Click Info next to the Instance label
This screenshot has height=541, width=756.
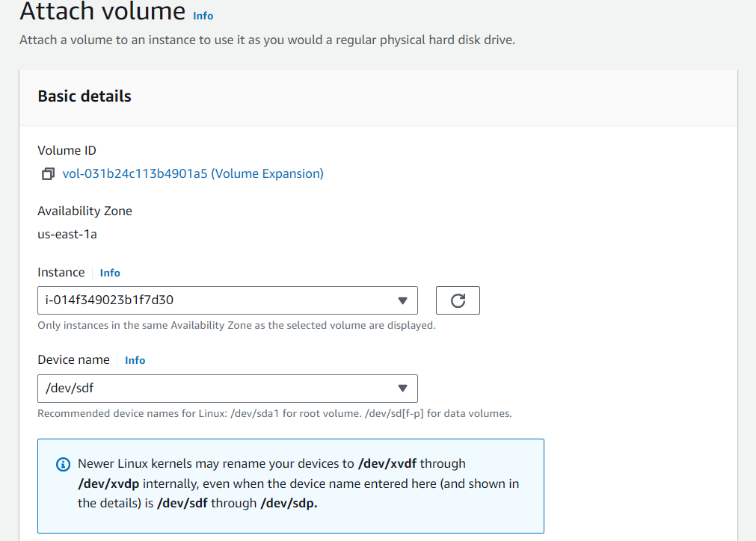pos(110,272)
